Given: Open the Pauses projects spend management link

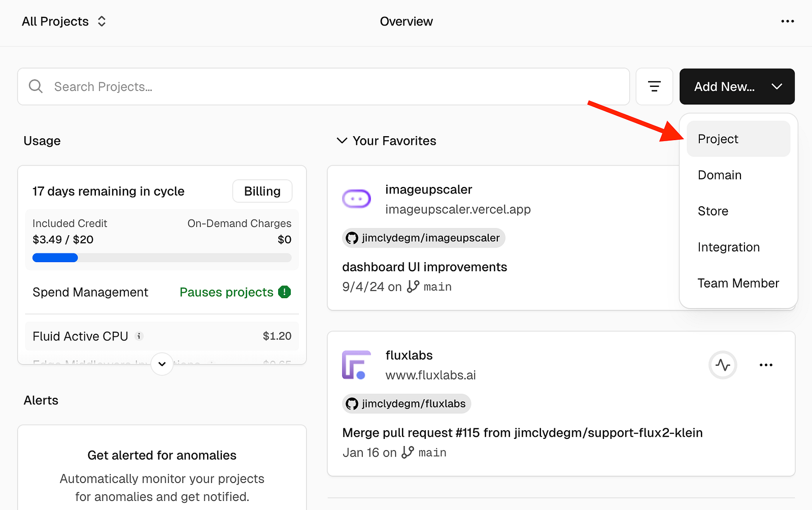Looking at the screenshot, I should coord(226,292).
